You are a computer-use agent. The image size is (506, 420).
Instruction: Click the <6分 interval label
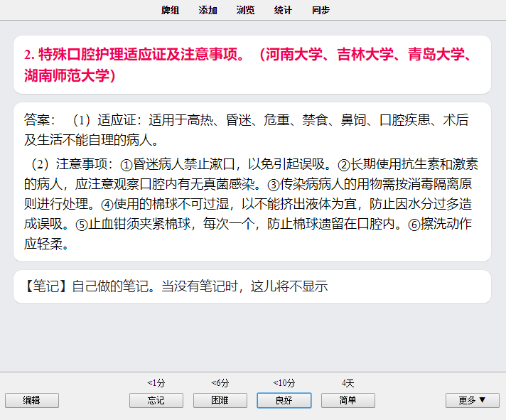(220, 383)
